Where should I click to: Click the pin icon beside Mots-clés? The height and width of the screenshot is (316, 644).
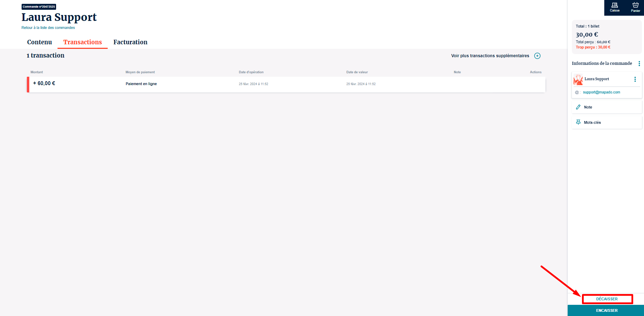tap(578, 122)
